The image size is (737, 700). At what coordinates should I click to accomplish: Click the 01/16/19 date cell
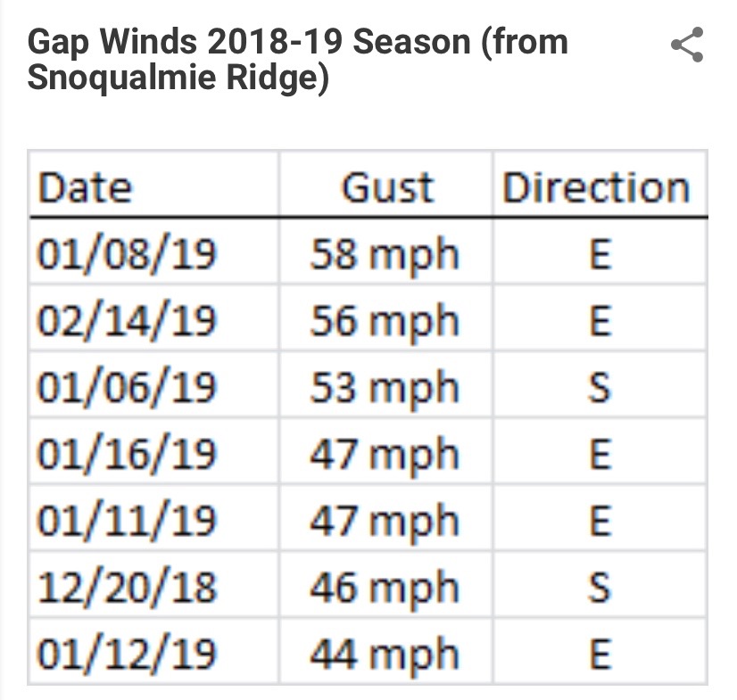click(x=127, y=455)
